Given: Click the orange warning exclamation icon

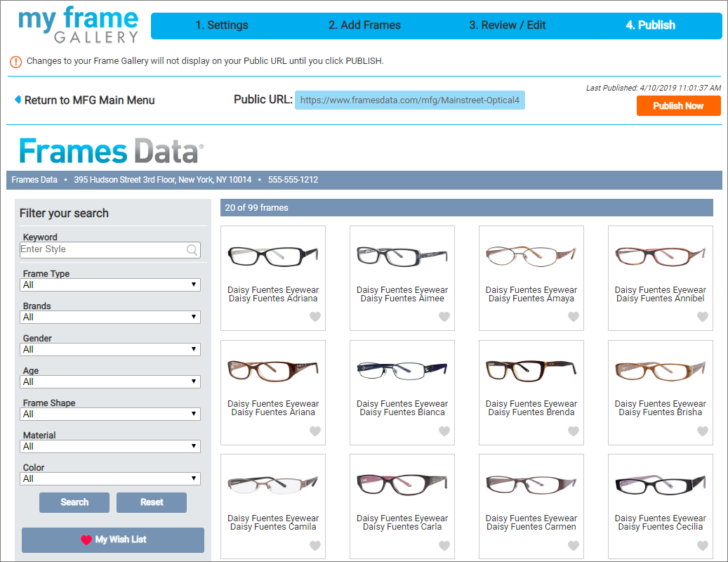Looking at the screenshot, I should pos(16,61).
